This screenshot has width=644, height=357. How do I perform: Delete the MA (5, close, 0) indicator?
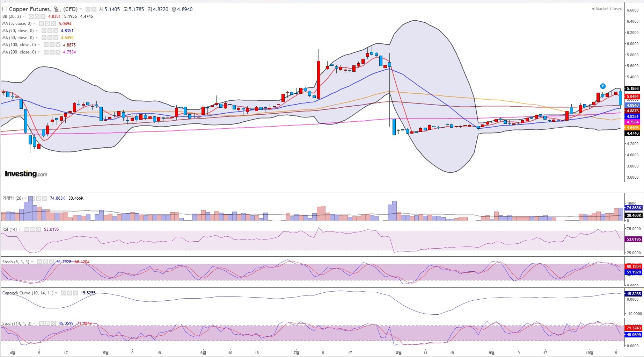[x=53, y=23]
